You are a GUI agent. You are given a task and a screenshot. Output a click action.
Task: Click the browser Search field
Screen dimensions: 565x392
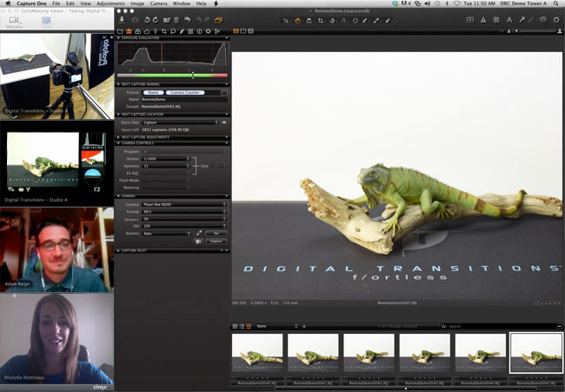502,326
